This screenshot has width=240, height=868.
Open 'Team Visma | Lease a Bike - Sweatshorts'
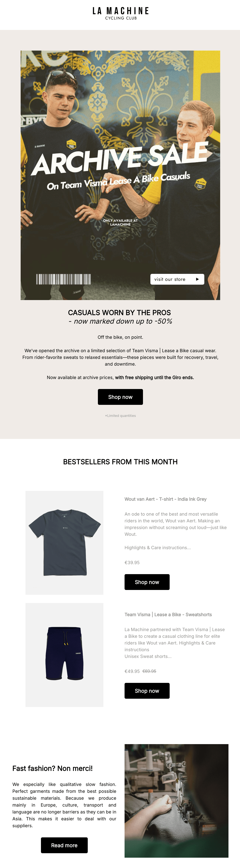168,615
